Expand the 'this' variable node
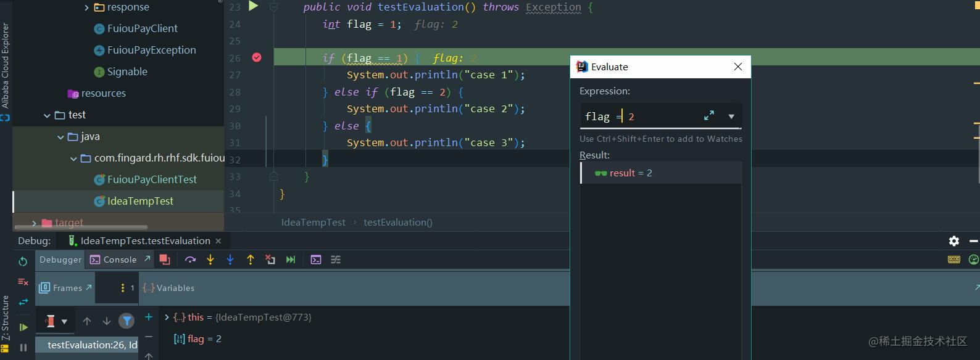The width and height of the screenshot is (980, 360). [167, 317]
